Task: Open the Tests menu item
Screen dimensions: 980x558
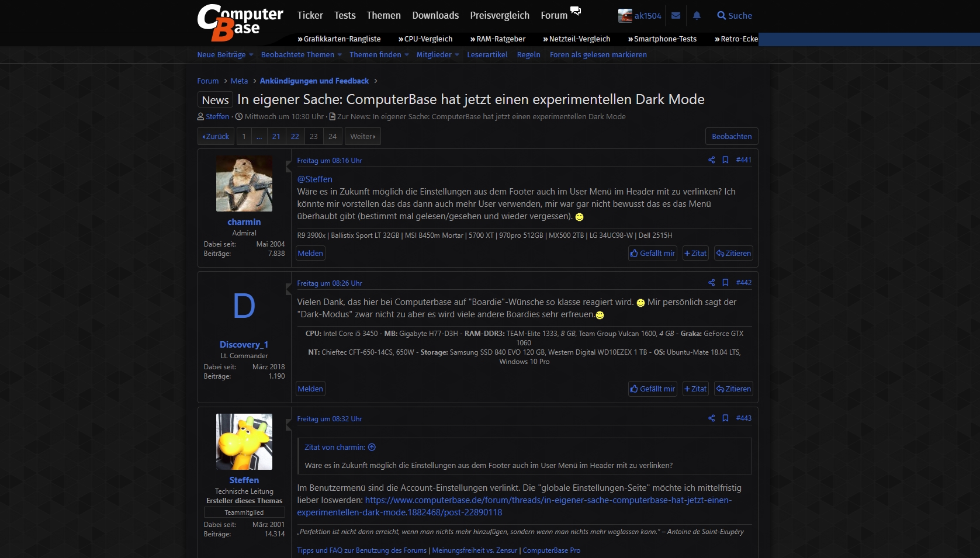Action: point(345,16)
